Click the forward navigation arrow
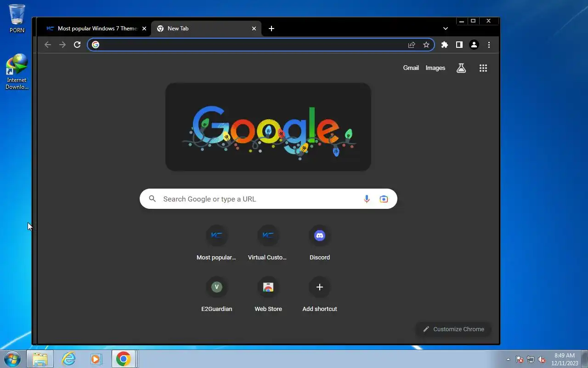 (x=62, y=45)
